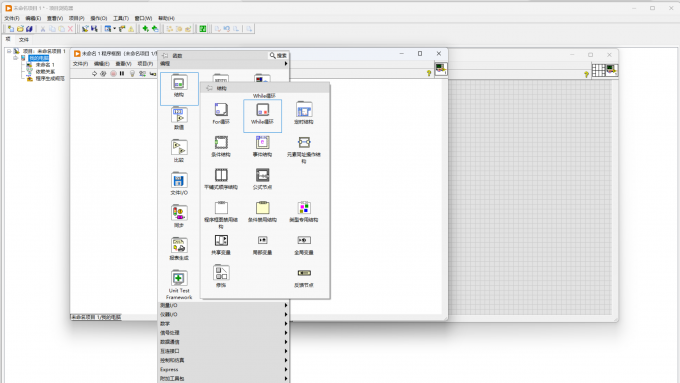This screenshot has height=383, width=680.
Task: Expand the 控制和仿真 category
Action: [223, 360]
